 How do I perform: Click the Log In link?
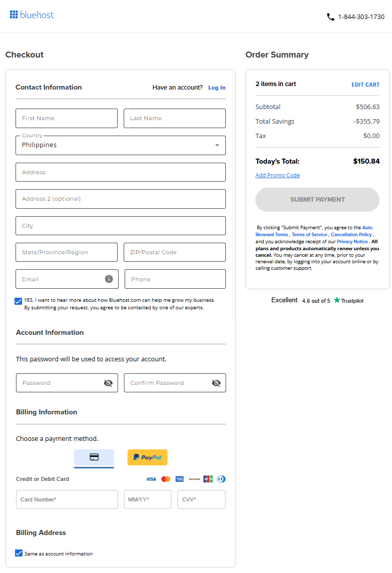(x=217, y=88)
